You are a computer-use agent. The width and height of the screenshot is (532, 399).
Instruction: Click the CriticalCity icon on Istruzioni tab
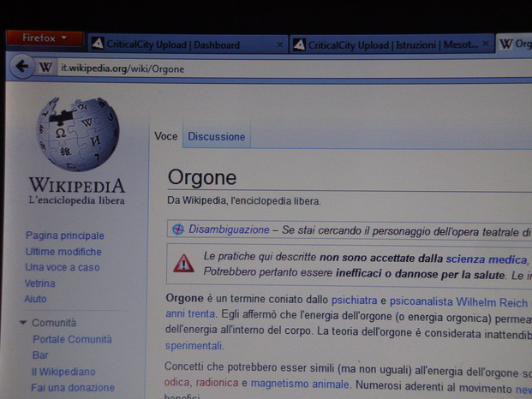(299, 44)
